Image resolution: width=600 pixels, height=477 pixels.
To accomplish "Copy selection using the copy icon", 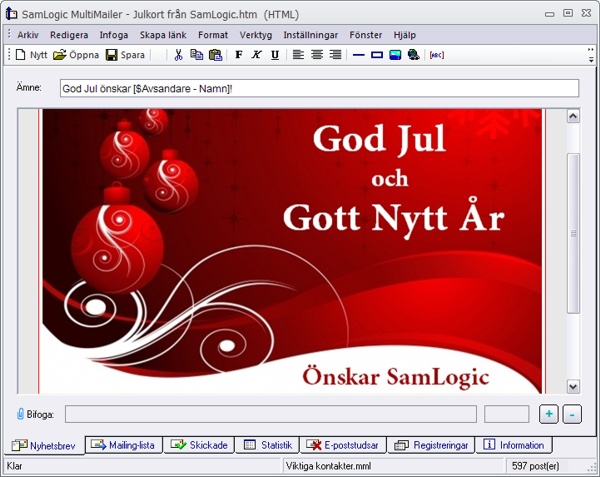I will click(197, 55).
